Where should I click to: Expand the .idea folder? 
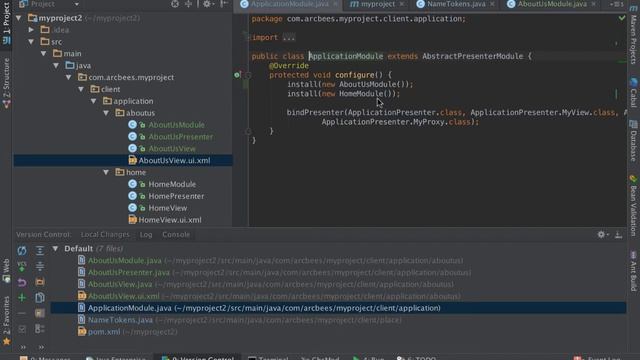(31, 30)
